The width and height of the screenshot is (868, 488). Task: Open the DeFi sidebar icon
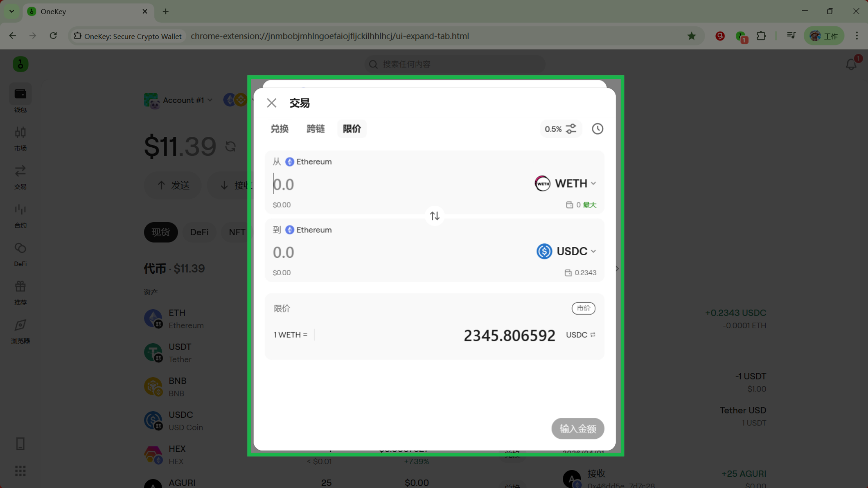(x=20, y=254)
